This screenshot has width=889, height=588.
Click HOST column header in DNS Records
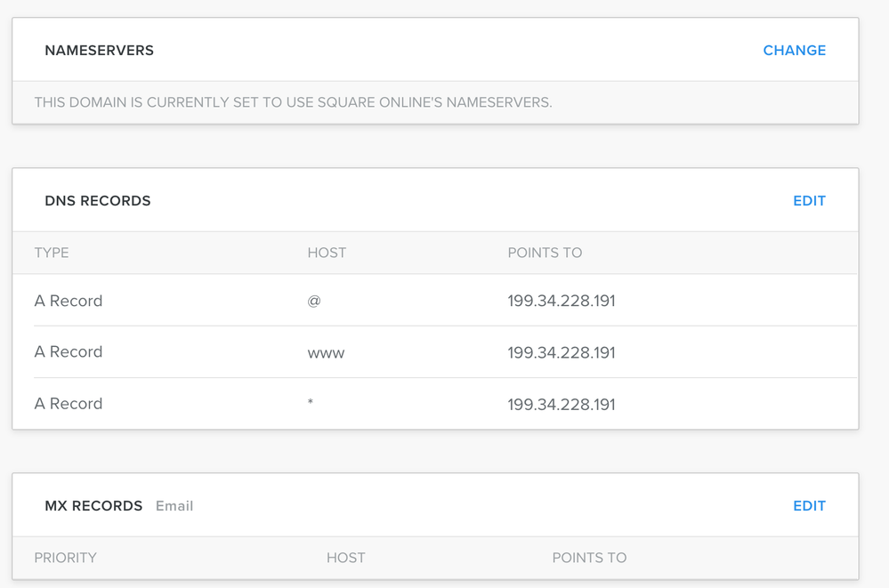(x=327, y=253)
